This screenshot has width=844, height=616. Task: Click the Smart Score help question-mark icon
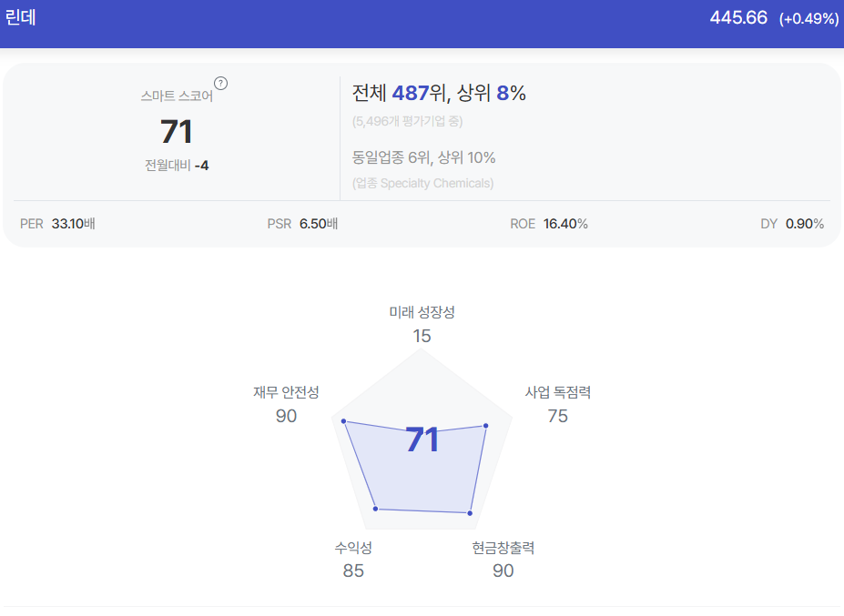point(220,84)
